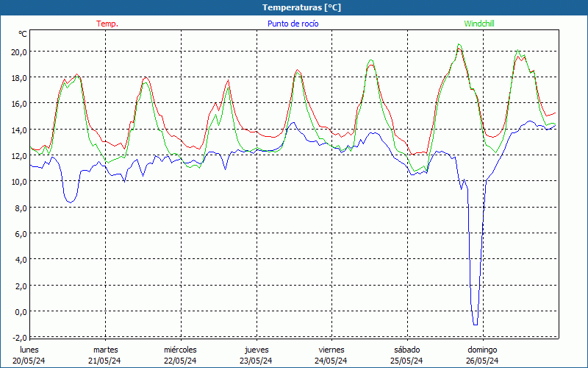Click the viernes day label
Image resolution: width=588 pixels, height=368 pixels.
pyautogui.click(x=331, y=350)
